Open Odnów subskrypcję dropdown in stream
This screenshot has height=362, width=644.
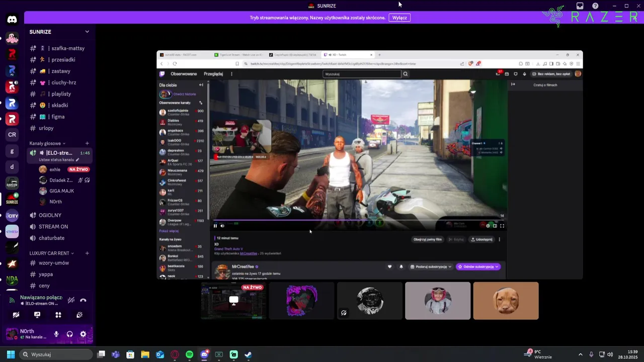[x=478, y=267]
